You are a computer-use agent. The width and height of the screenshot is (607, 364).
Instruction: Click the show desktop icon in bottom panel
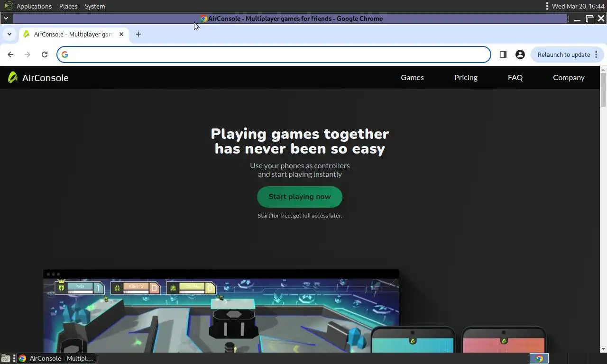pyautogui.click(x=6, y=358)
